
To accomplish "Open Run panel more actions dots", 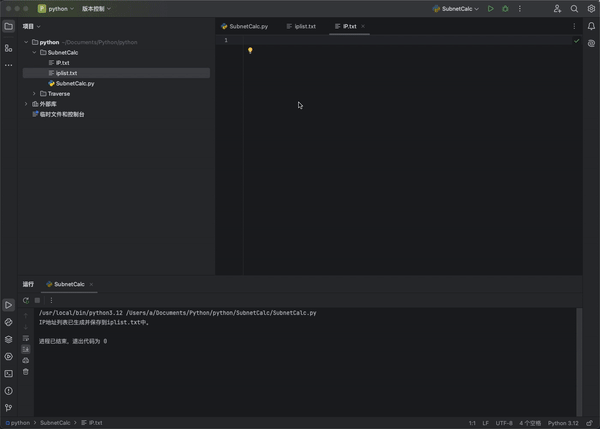I will click(x=51, y=300).
